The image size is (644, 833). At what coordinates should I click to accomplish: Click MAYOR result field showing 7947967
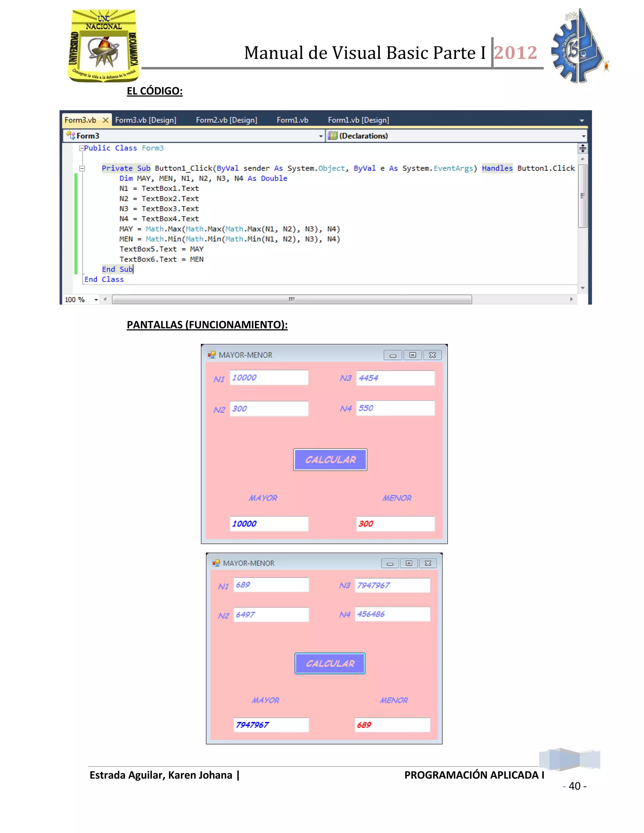271,725
